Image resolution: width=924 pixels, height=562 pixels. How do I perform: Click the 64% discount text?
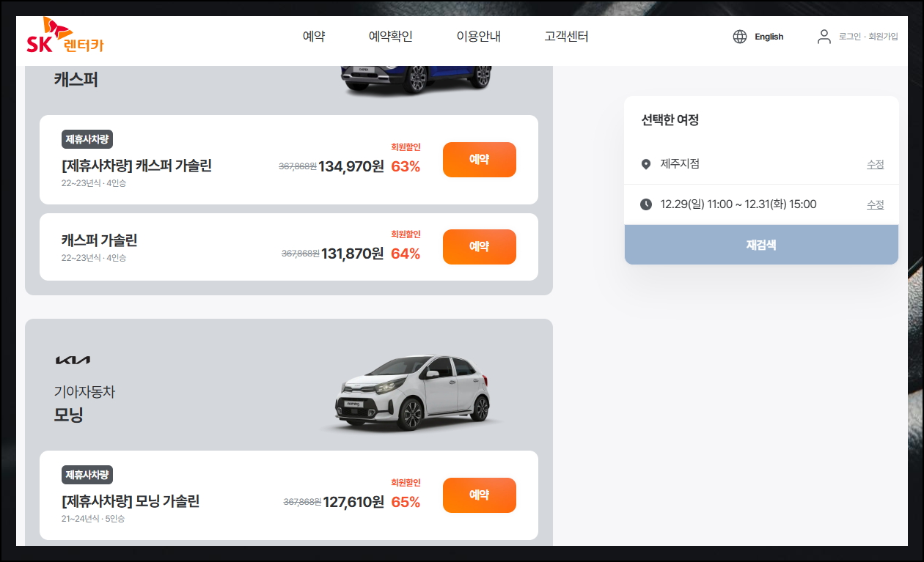point(406,254)
